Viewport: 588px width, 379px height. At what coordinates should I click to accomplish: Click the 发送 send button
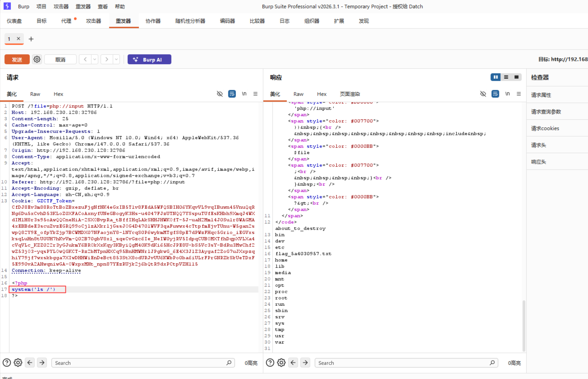point(17,60)
